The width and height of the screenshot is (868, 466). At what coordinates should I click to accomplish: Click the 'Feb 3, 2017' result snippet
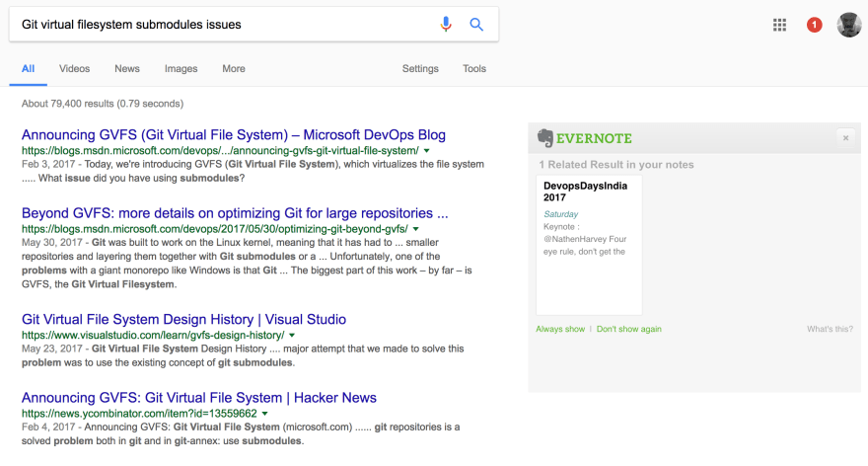[253, 171]
